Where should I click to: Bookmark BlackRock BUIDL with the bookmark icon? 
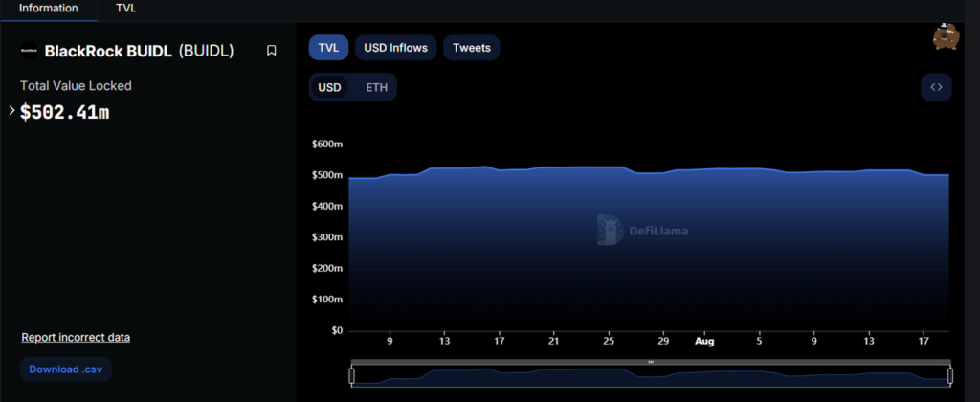[x=271, y=51]
